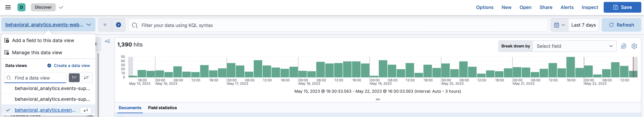Choose Manage this data view
Viewport: 644px width, 117px height.
click(x=37, y=52)
